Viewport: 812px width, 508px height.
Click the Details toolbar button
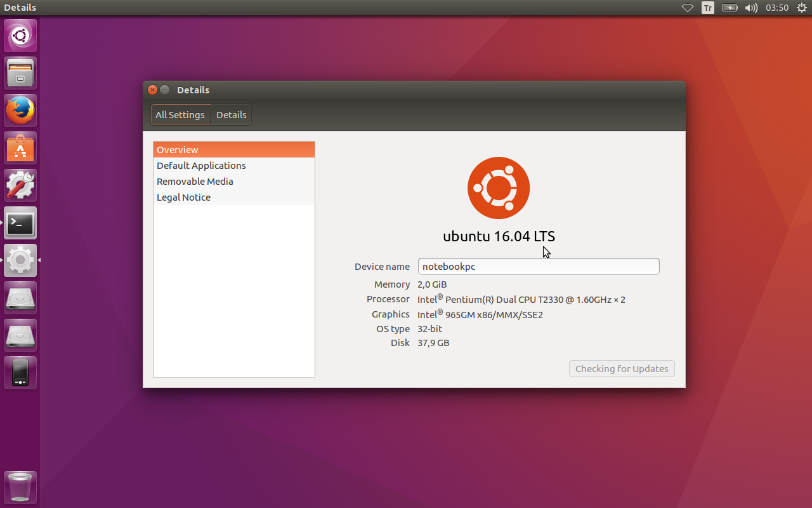(x=231, y=115)
